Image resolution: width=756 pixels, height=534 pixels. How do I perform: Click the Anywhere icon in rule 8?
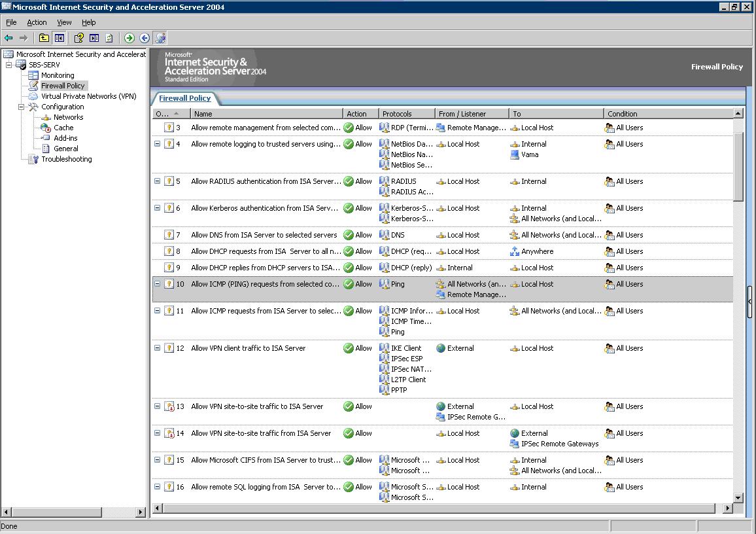tap(515, 251)
